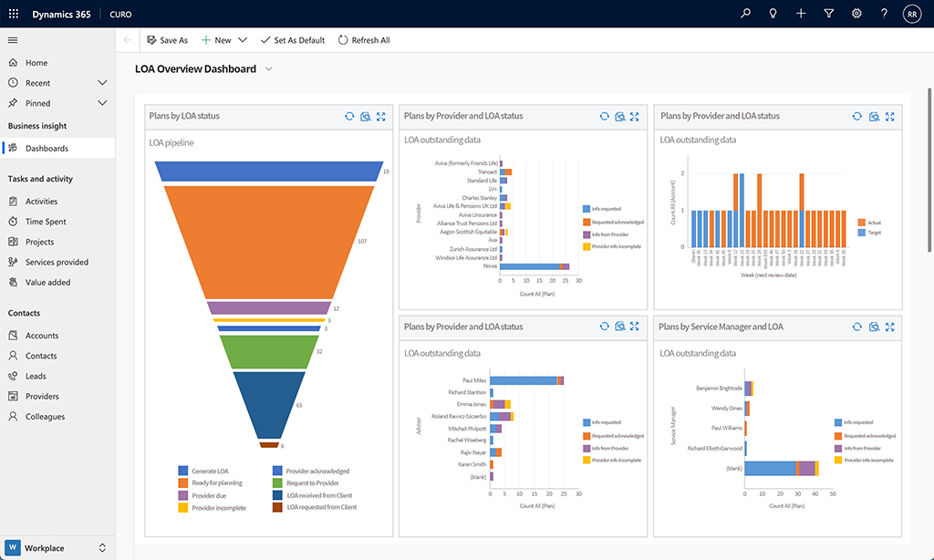This screenshot has height=560, width=934.
Task: Open the settings gear
Action: (856, 14)
